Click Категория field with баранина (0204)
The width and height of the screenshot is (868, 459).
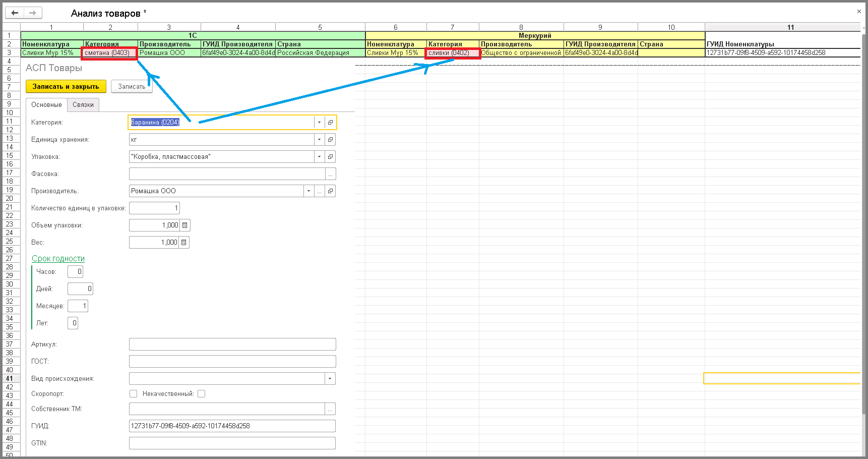(x=222, y=123)
